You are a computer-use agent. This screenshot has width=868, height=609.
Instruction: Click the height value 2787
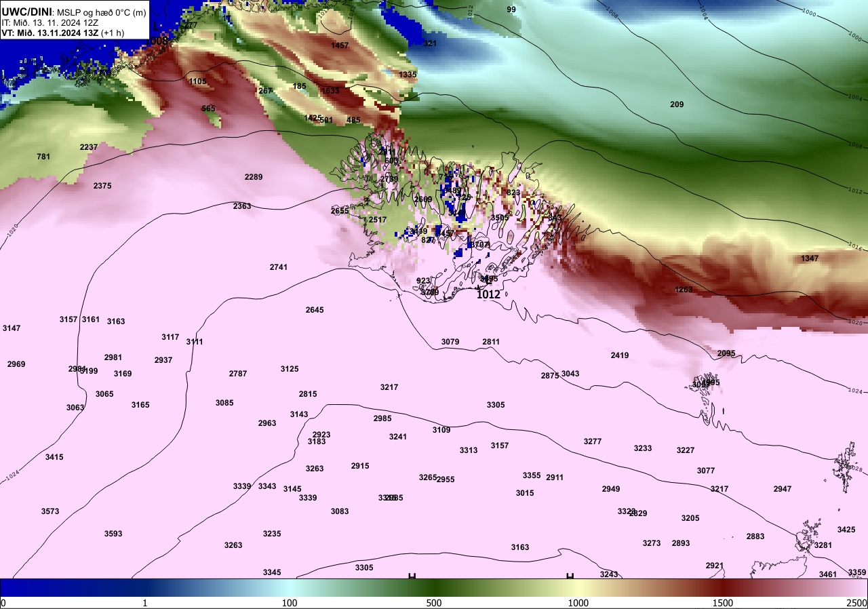point(238,374)
